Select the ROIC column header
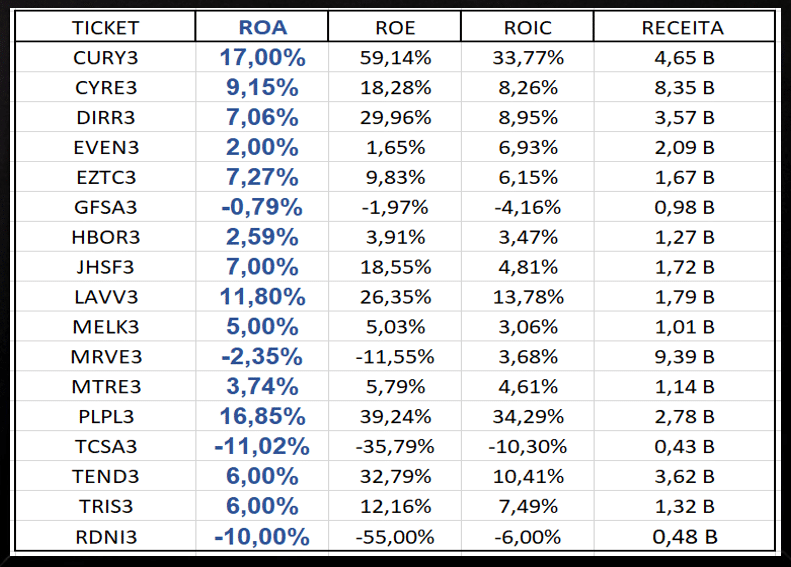The height and width of the screenshot is (567, 791). (528, 27)
